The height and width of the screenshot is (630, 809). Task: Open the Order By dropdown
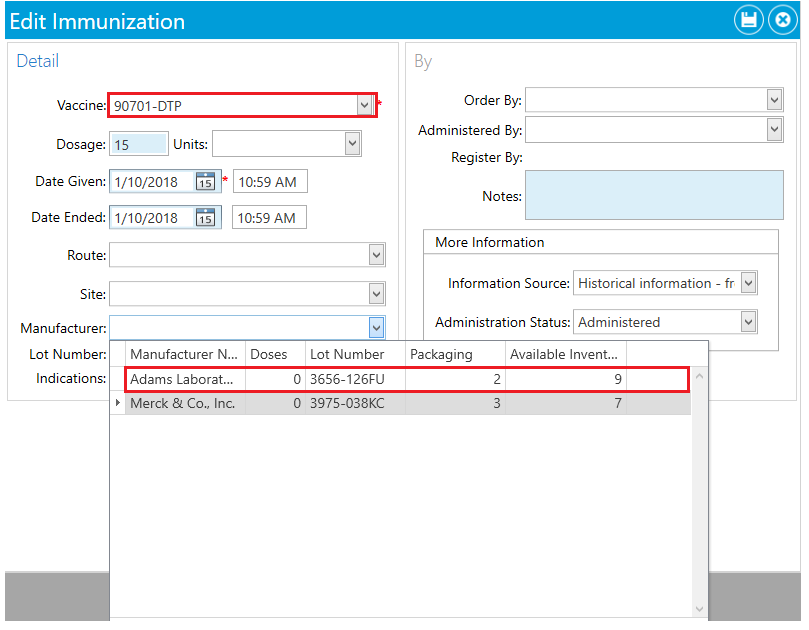(774, 99)
